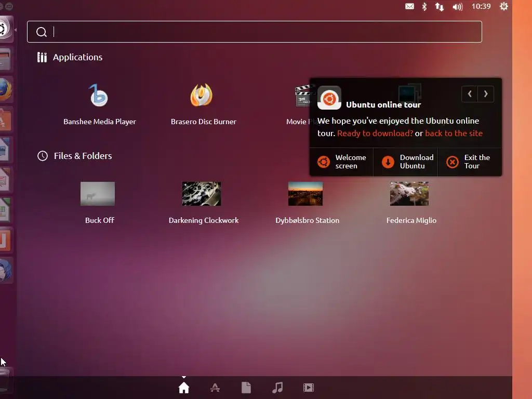The height and width of the screenshot is (399, 532).
Task: Launch Brasero Disc Burner
Action: (202, 95)
